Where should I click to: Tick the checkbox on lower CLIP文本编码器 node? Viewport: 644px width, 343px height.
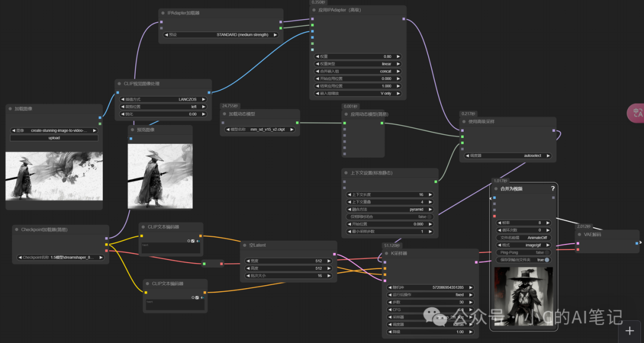tap(197, 298)
